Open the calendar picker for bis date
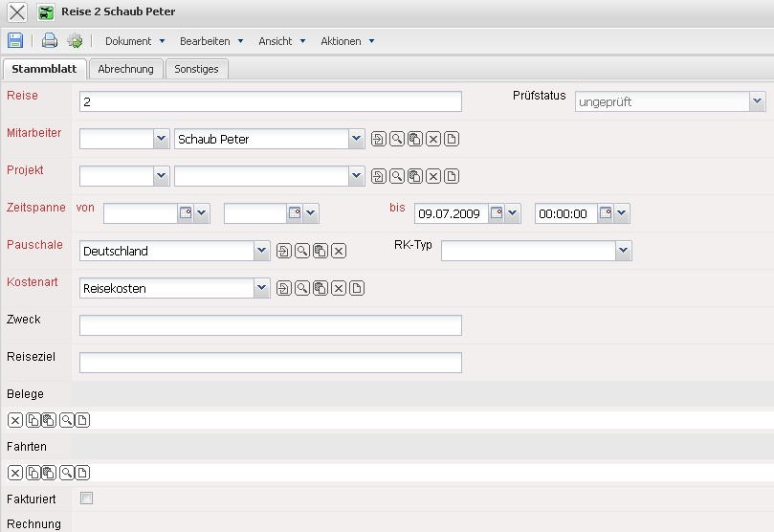Viewport: 774px width, 532px height. click(x=497, y=214)
